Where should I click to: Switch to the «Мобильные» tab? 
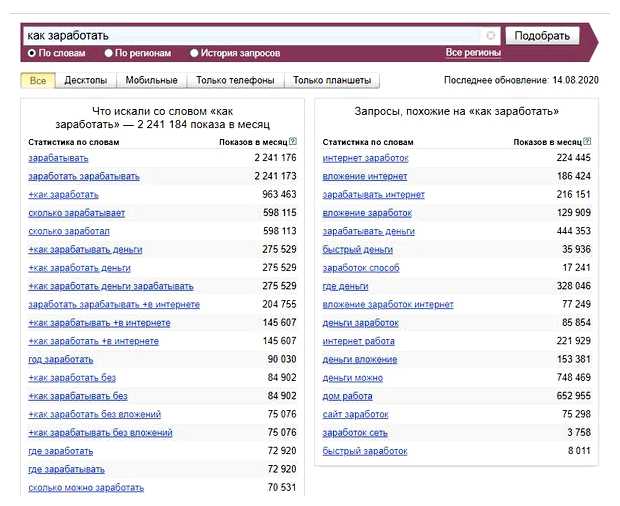(x=152, y=80)
